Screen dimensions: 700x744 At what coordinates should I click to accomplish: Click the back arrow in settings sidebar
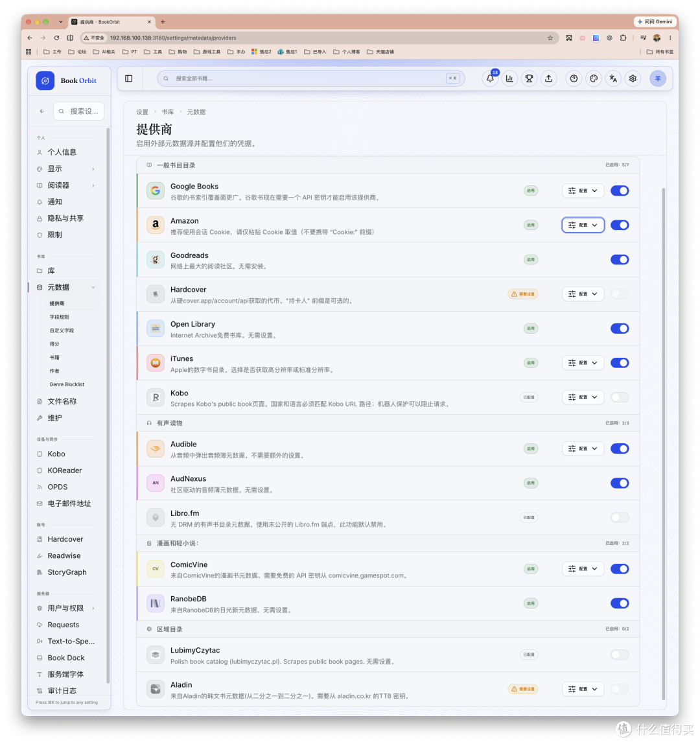(x=42, y=111)
